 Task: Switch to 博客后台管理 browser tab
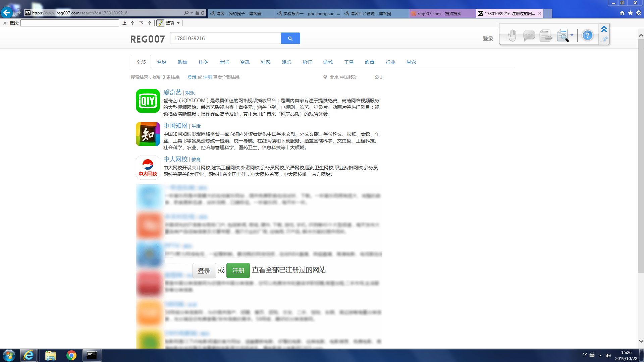(375, 13)
